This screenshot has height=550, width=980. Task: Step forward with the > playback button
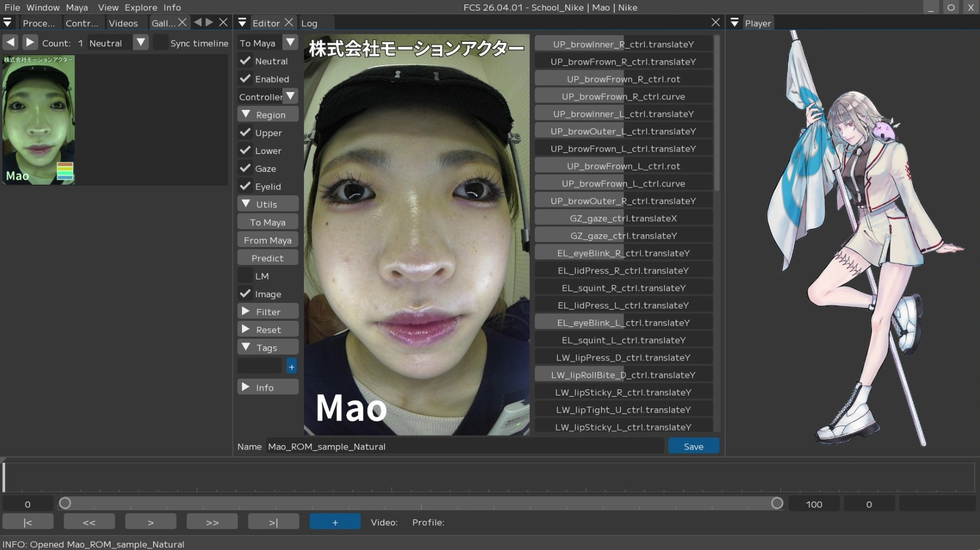click(151, 522)
